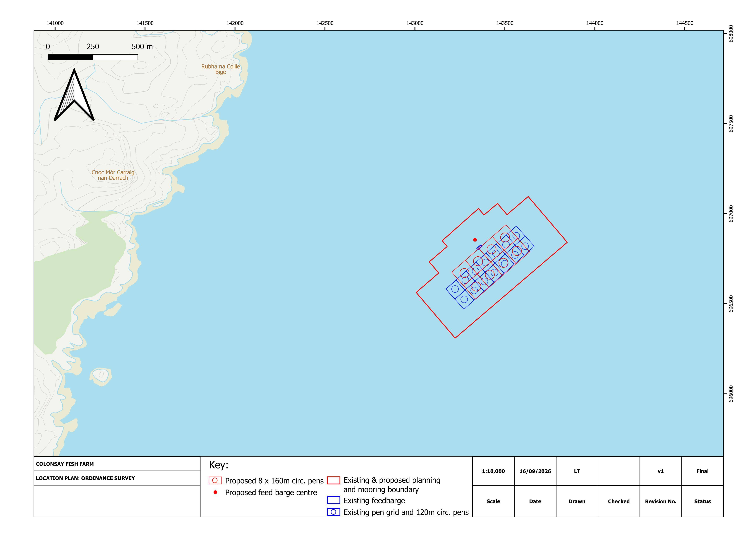This screenshot has width=756, height=535.
Task: Click the 142500 easting grid label
Action: pyautogui.click(x=325, y=23)
